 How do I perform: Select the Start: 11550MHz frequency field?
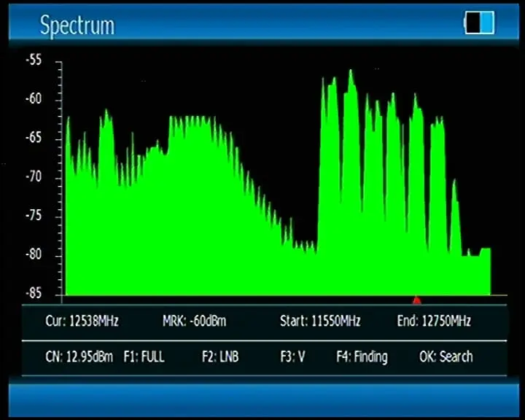[320, 321]
